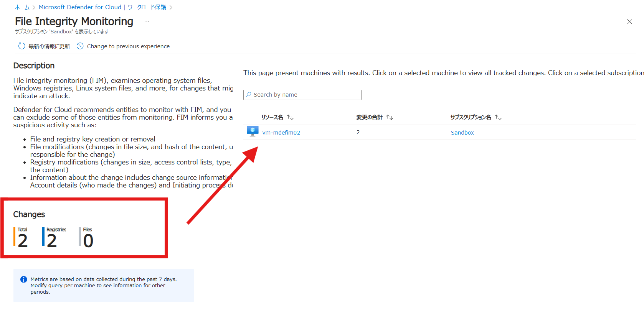Click the subscription 'Sandbox' subtitle text
644x332 pixels.
pos(62,32)
